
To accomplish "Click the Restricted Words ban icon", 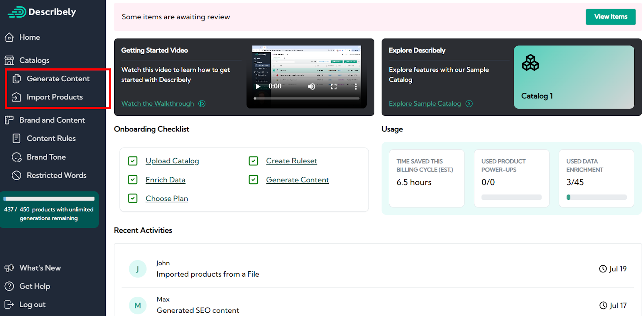I will pyautogui.click(x=17, y=175).
